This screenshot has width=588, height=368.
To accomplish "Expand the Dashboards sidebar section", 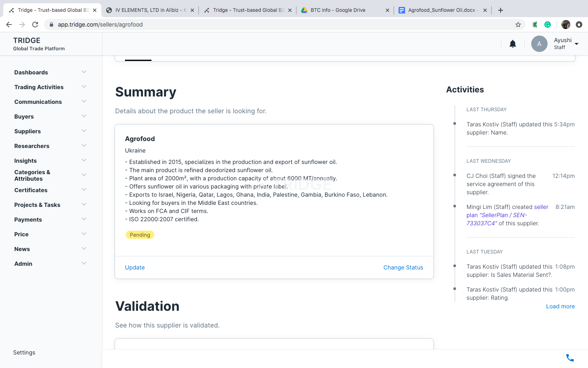I will click(51, 72).
